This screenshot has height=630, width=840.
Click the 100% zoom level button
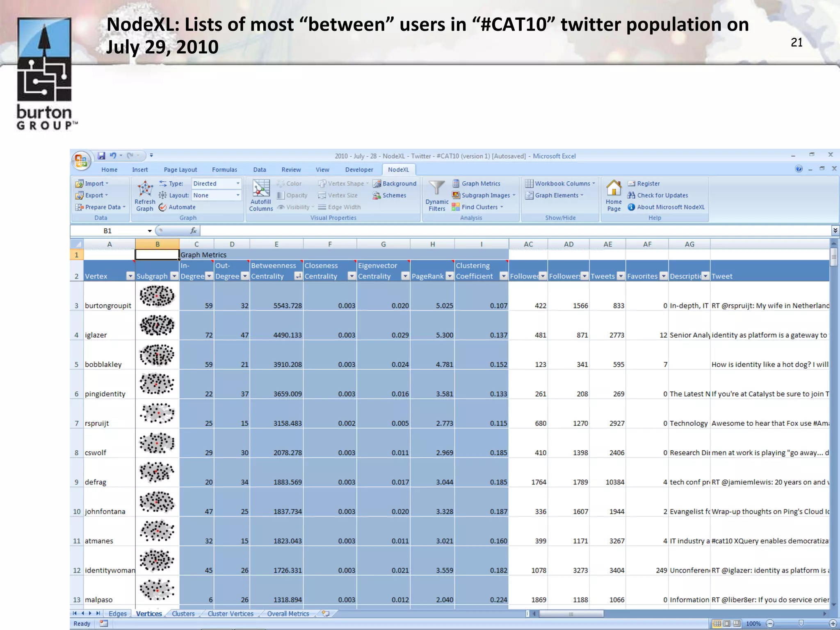pyautogui.click(x=753, y=623)
